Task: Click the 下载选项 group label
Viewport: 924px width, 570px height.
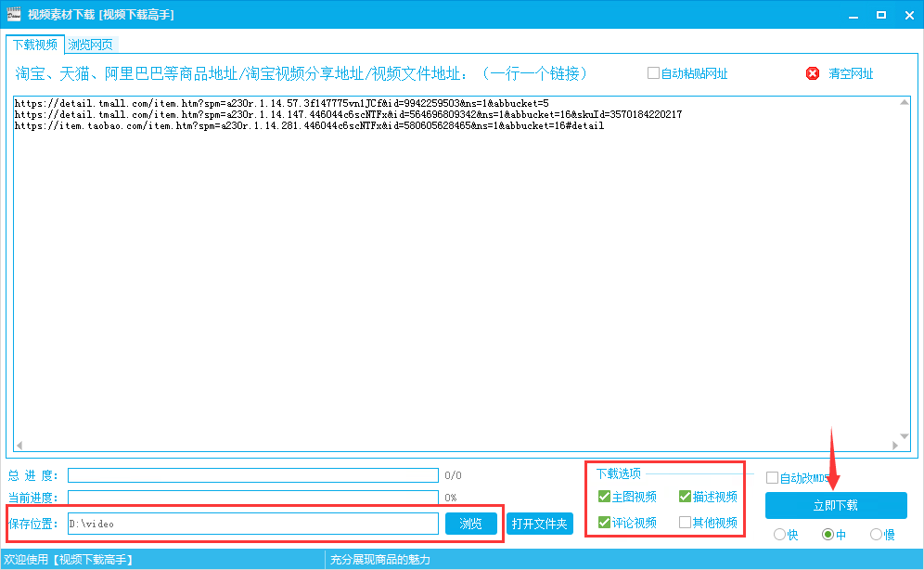Action: pos(618,473)
